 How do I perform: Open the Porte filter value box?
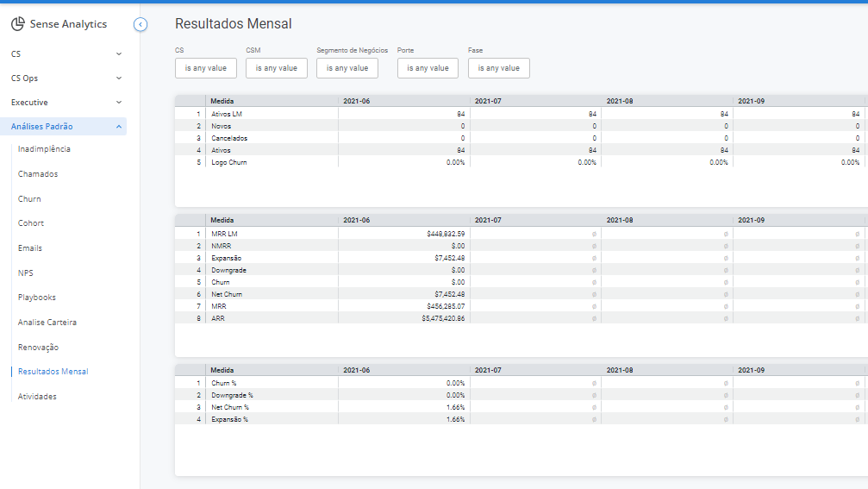(x=428, y=68)
